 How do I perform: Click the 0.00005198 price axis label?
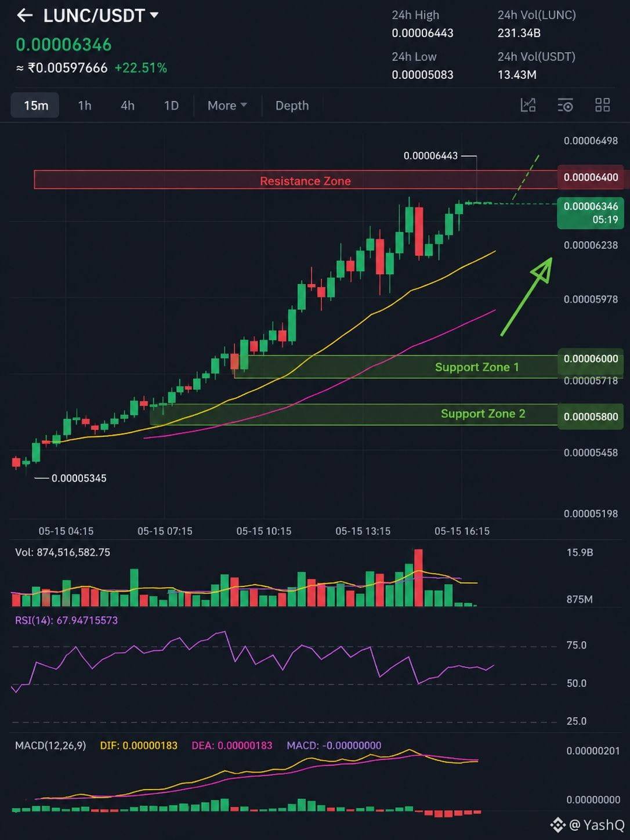[x=591, y=514]
